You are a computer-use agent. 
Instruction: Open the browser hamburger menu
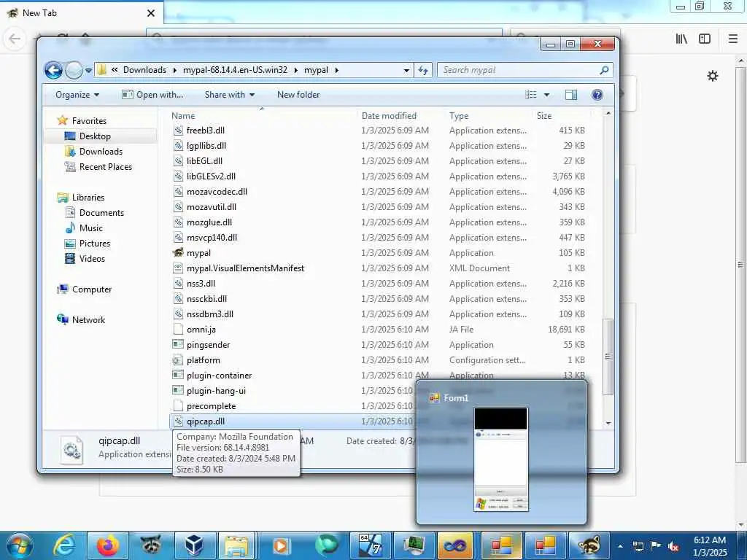coord(733,39)
